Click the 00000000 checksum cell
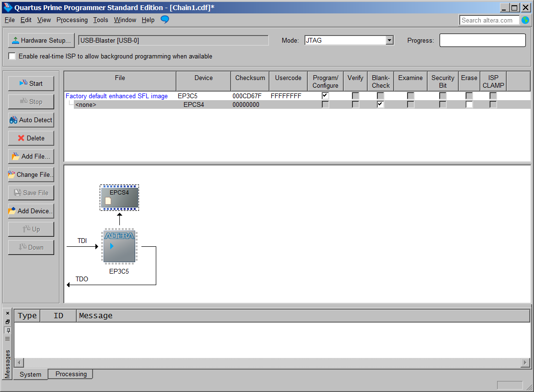Screen dimensions: 534x392 tap(246, 104)
